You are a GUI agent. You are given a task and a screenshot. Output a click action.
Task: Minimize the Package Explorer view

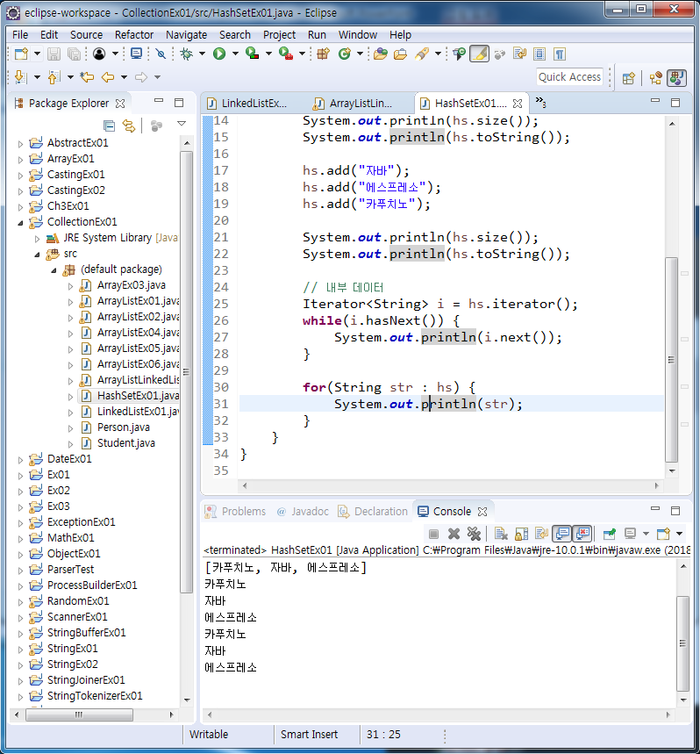(x=159, y=102)
